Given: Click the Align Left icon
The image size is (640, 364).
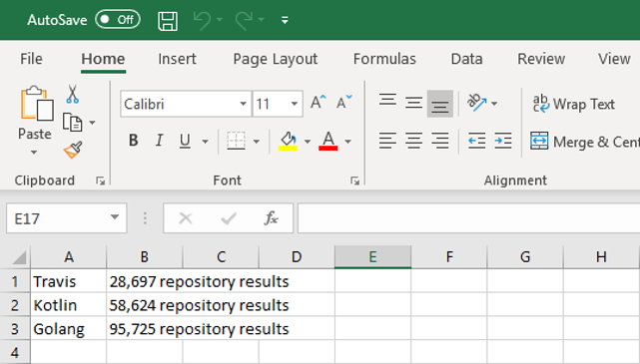Looking at the screenshot, I should pyautogui.click(x=387, y=141).
